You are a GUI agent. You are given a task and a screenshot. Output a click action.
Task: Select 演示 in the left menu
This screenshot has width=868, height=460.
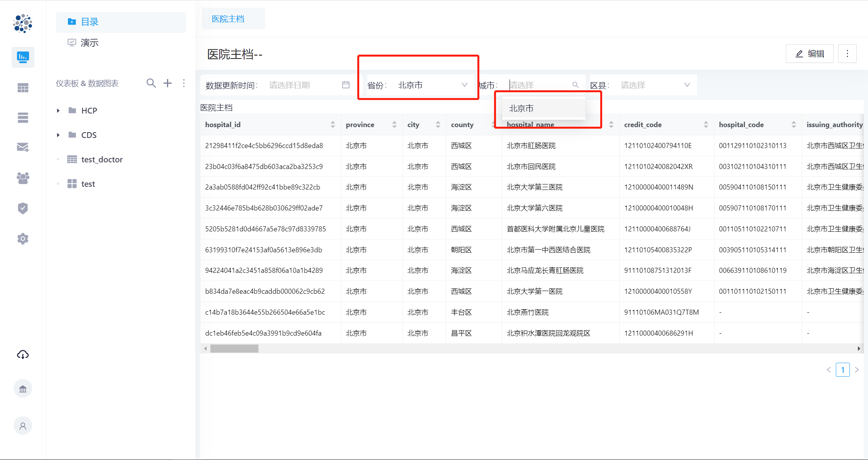coord(90,43)
